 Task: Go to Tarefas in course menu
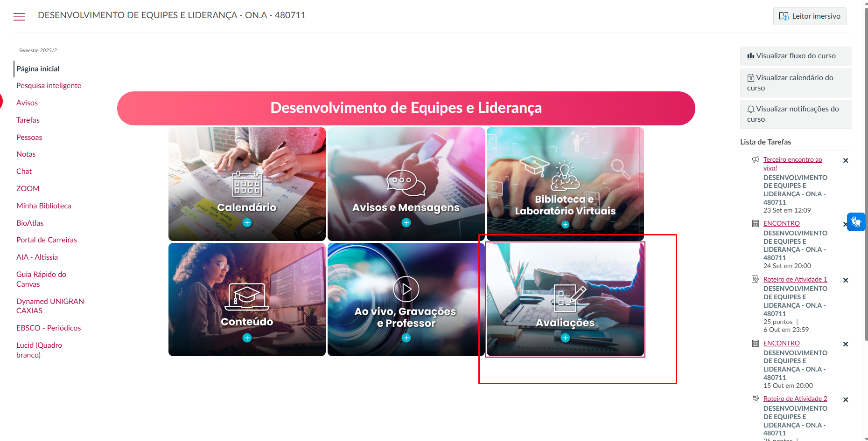click(28, 120)
